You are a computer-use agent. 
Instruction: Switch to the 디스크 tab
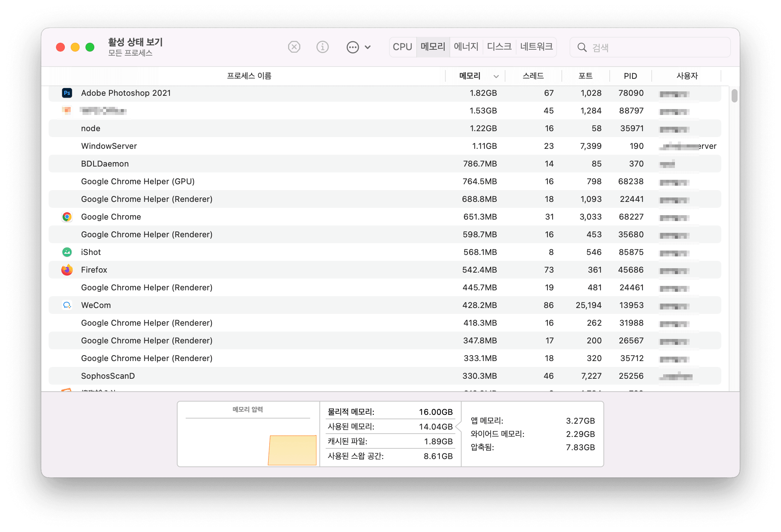click(x=499, y=47)
